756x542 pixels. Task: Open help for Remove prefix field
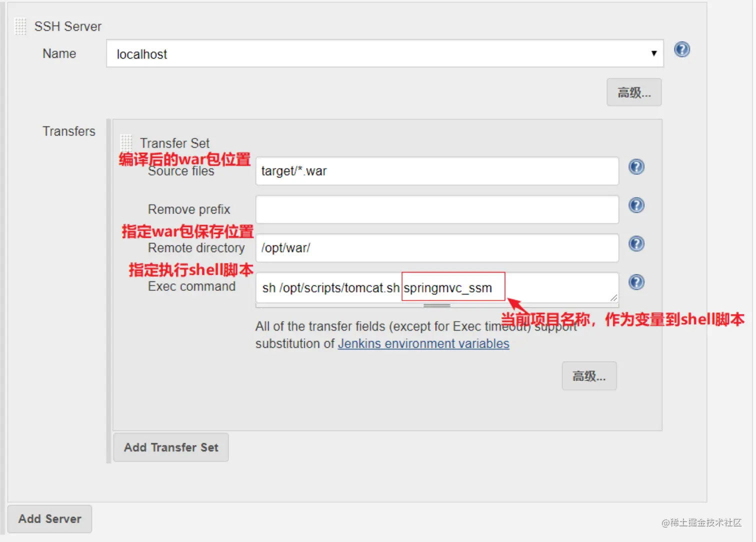coord(636,205)
